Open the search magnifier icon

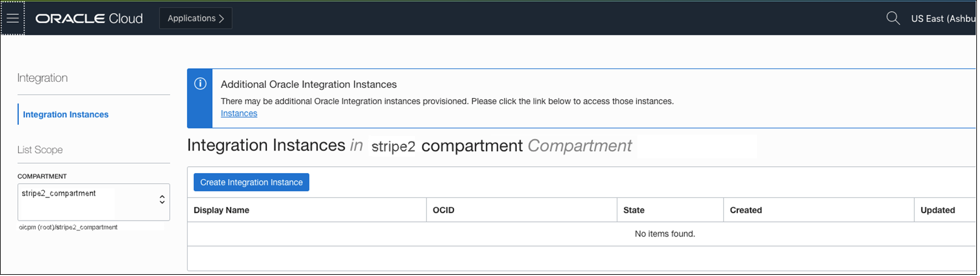pyautogui.click(x=893, y=18)
